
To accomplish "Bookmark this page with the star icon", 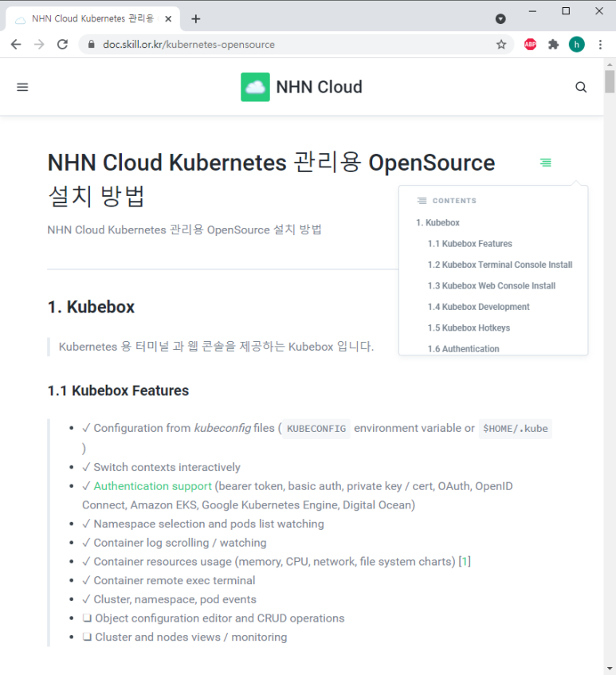I will 501,45.
